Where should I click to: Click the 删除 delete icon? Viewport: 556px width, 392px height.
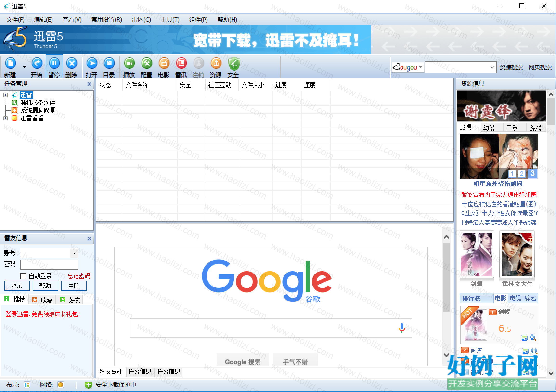tap(72, 64)
